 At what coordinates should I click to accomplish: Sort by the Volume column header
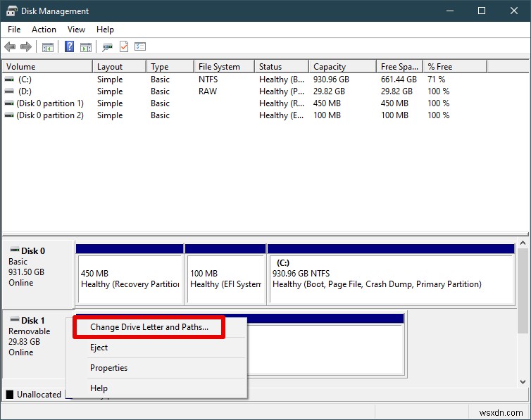point(47,67)
